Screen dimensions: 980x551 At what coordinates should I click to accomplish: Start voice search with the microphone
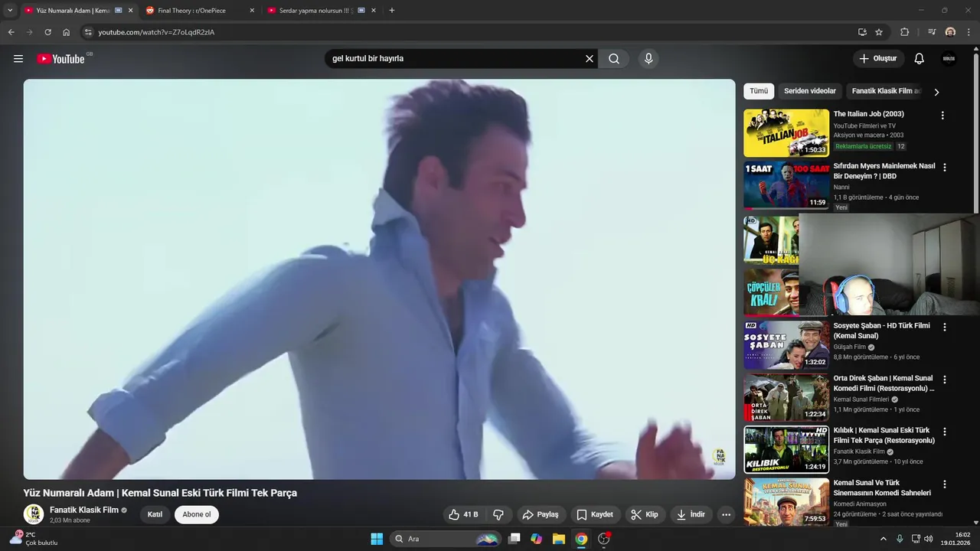(648, 59)
